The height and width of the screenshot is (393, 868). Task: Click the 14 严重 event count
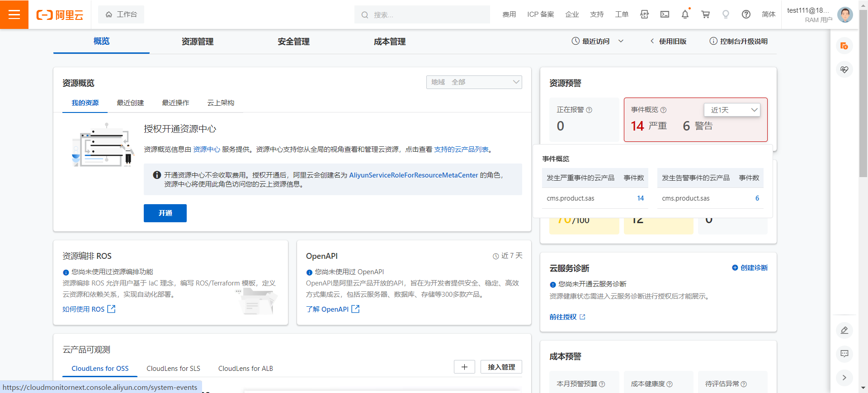[x=649, y=126]
